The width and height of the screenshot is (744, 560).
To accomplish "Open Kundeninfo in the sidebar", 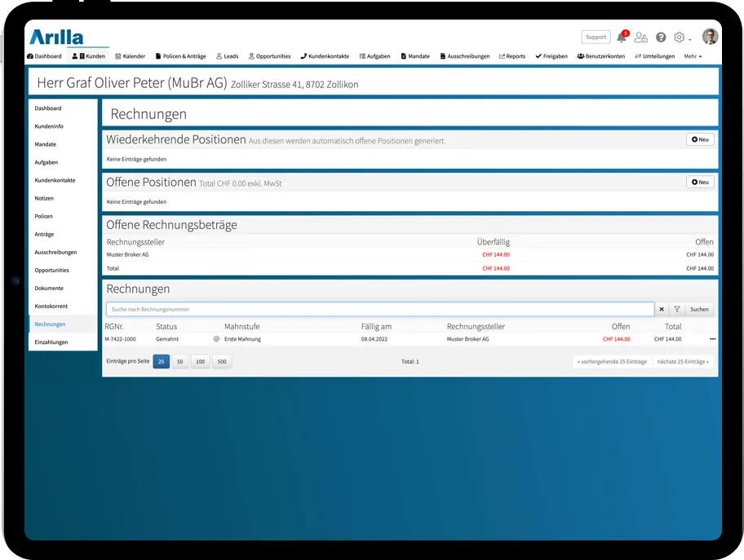I will pyautogui.click(x=49, y=126).
